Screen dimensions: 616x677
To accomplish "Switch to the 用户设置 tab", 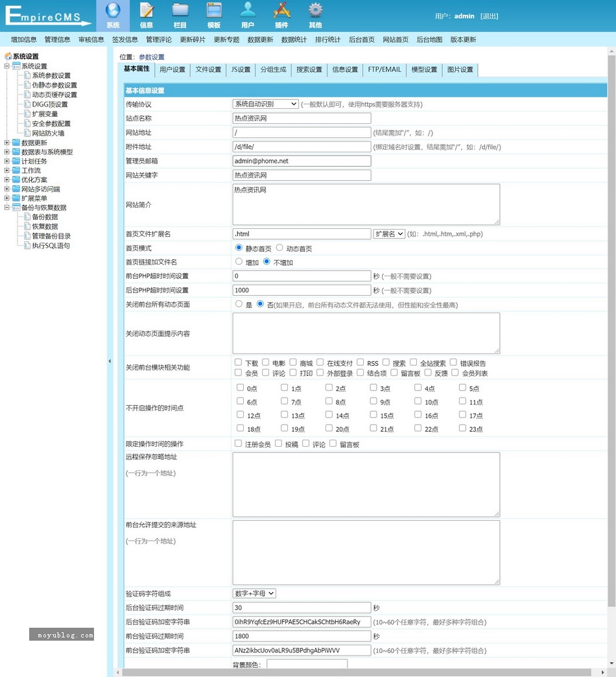I will tap(172, 69).
